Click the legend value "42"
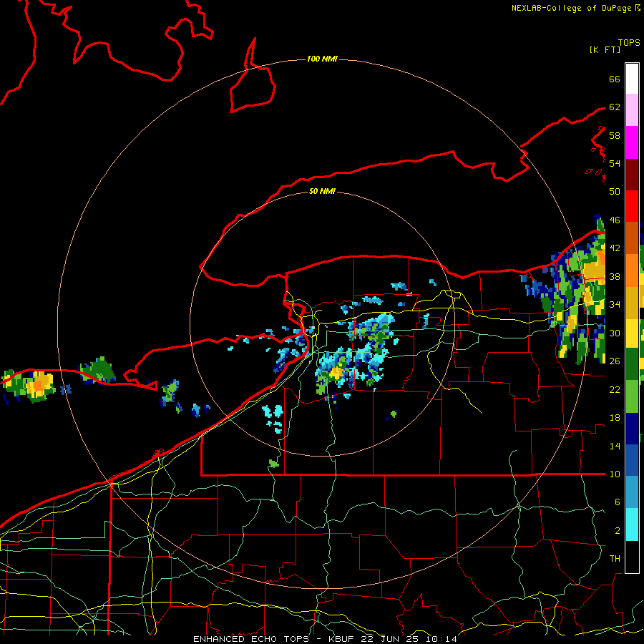Image resolution: width=644 pixels, height=644 pixels. click(615, 248)
